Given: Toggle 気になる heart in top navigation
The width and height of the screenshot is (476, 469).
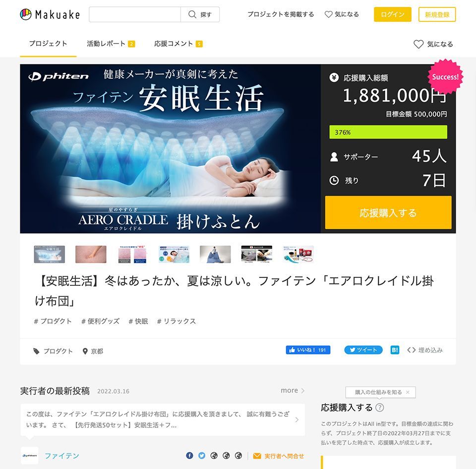Looking at the screenshot, I should click(x=328, y=14).
